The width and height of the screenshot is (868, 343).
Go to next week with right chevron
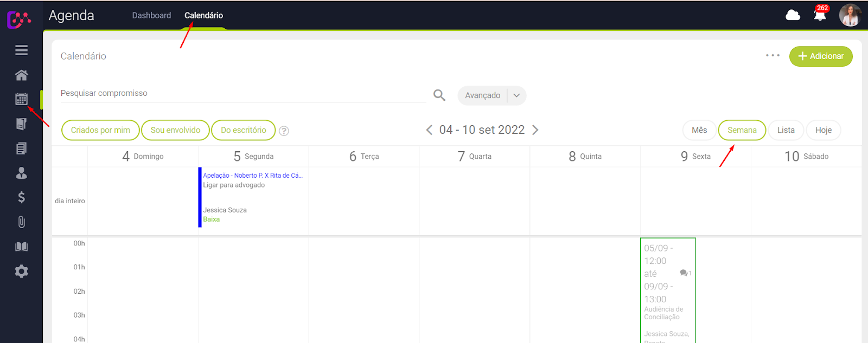click(535, 130)
